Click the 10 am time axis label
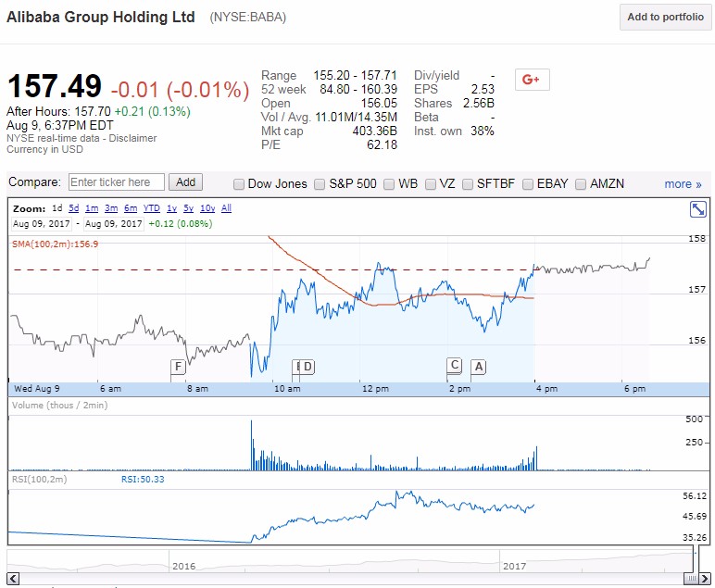Image resolution: width=715 pixels, height=588 pixels. (287, 389)
